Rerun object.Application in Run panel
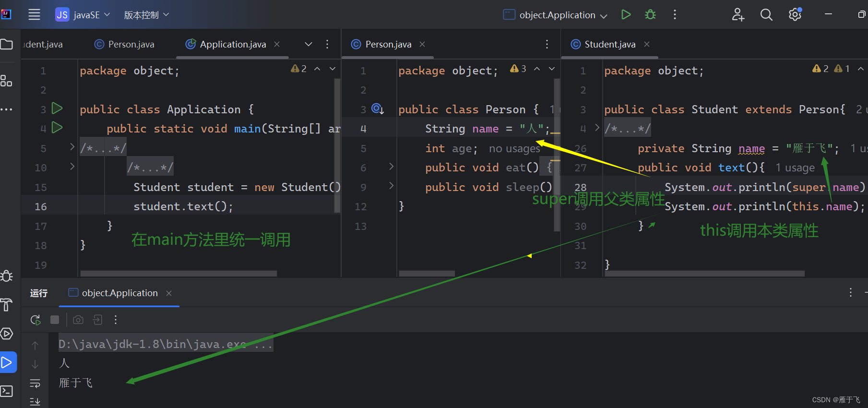Screen dimensions: 868x408 [x=36, y=320]
